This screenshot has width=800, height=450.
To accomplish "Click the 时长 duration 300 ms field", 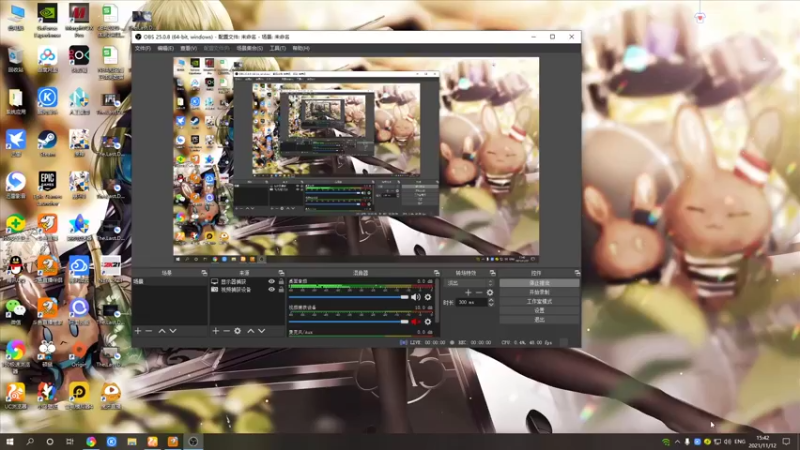I will click(x=471, y=303).
